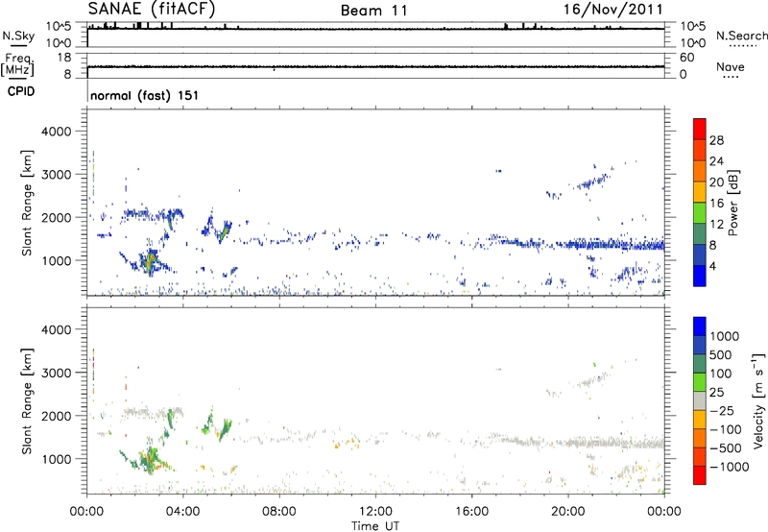This screenshot has height=532, width=768.
Task: Click the 2000 tick on the velocity panel axis
Action: (56, 416)
